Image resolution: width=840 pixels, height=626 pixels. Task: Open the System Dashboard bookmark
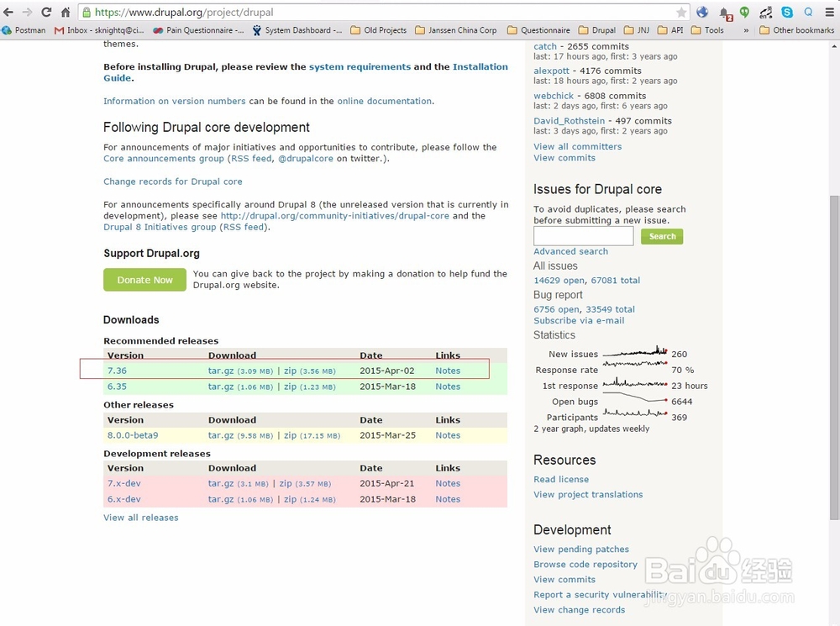tap(297, 30)
